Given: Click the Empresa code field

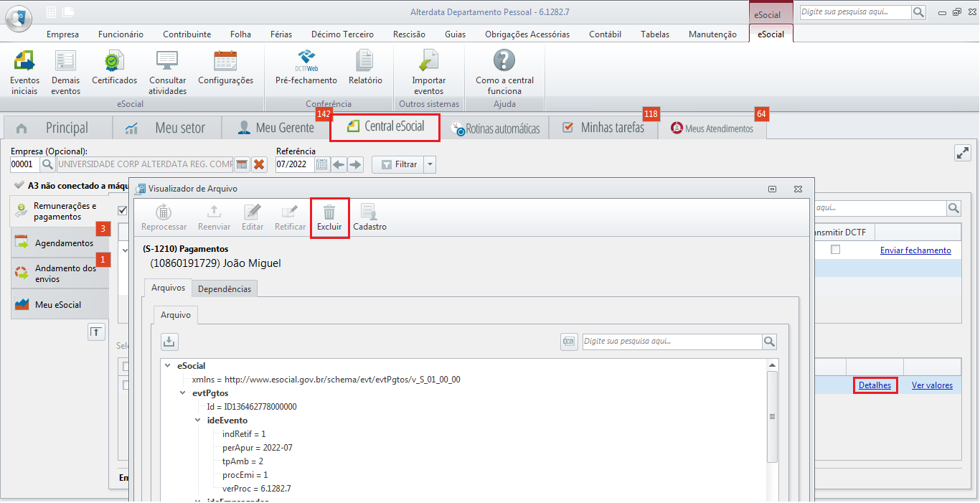Looking at the screenshot, I should click(x=25, y=164).
